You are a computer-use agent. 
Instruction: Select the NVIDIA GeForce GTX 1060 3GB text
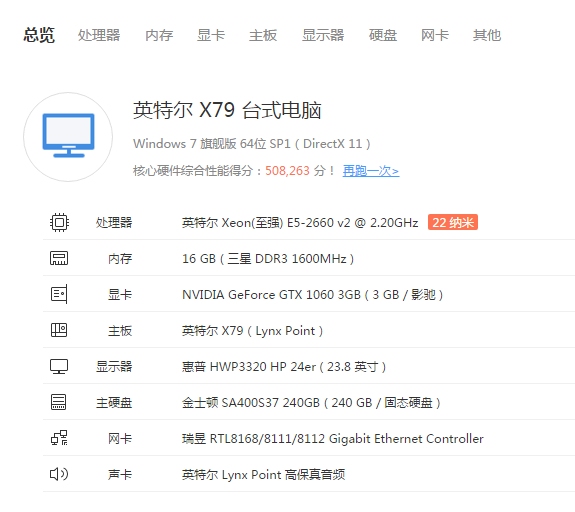312,295
